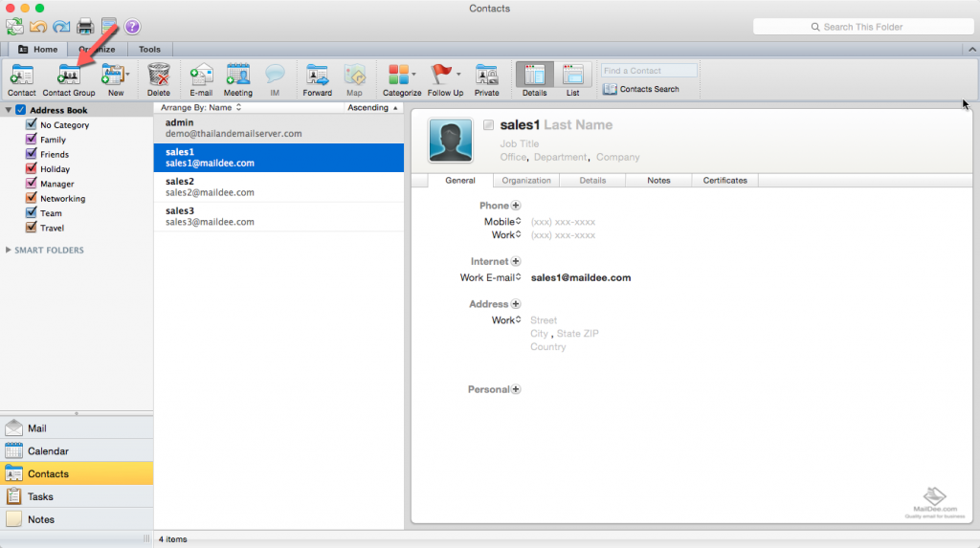
Task: Create a new E-mail to contact
Action: 201,76
